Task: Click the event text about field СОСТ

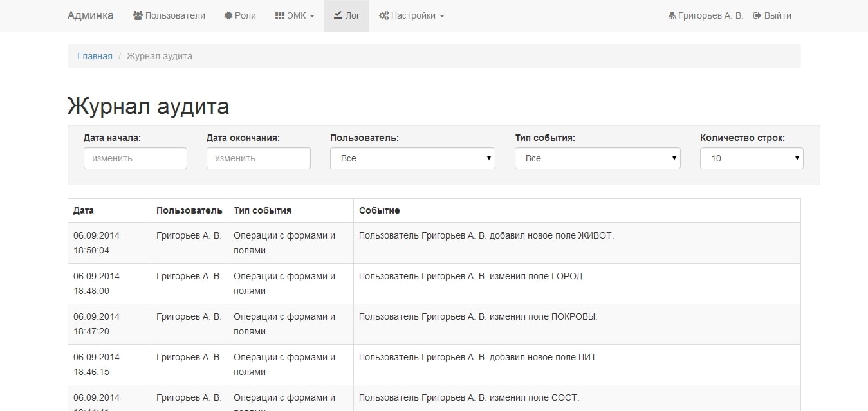Action: point(469,397)
